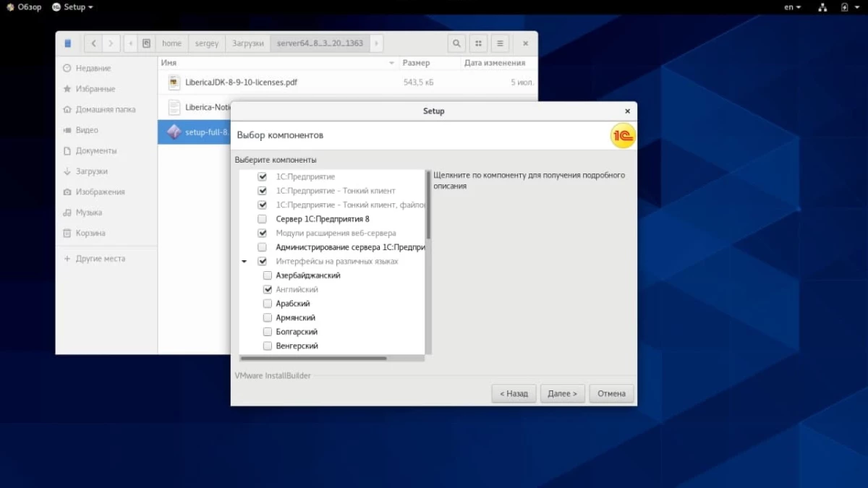Screen dimensions: 868x488
Task: Close the file manager window
Action: [x=526, y=43]
